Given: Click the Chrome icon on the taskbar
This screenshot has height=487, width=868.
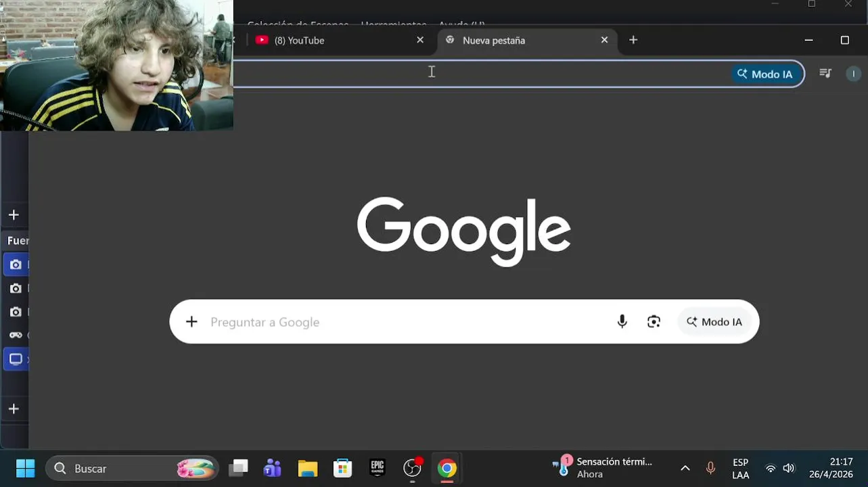Looking at the screenshot, I should click(x=447, y=468).
